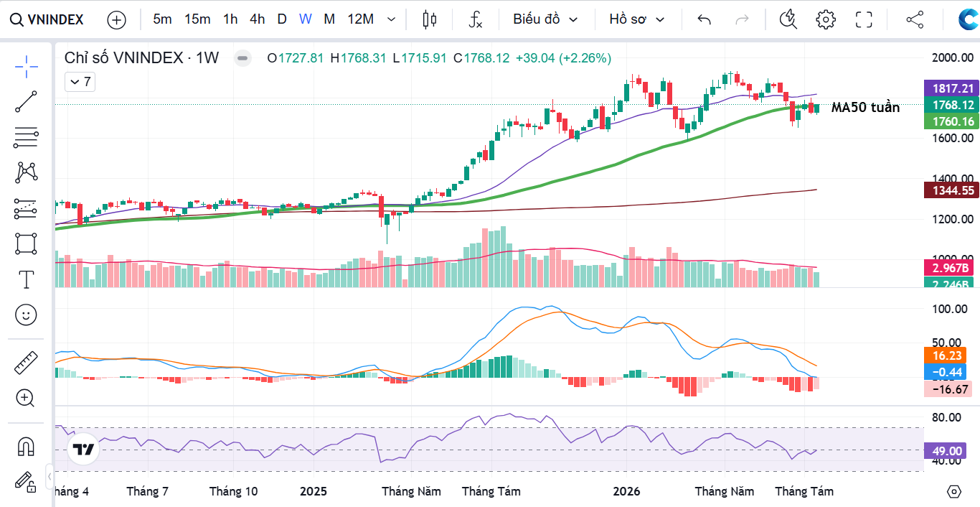
Task: Switch to the 4h timeframe
Action: (x=258, y=19)
